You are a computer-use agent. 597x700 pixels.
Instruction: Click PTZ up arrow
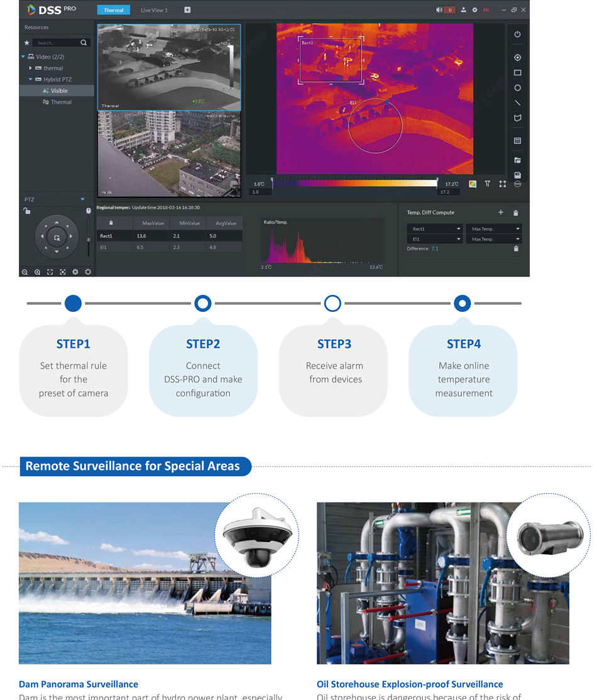tap(57, 222)
